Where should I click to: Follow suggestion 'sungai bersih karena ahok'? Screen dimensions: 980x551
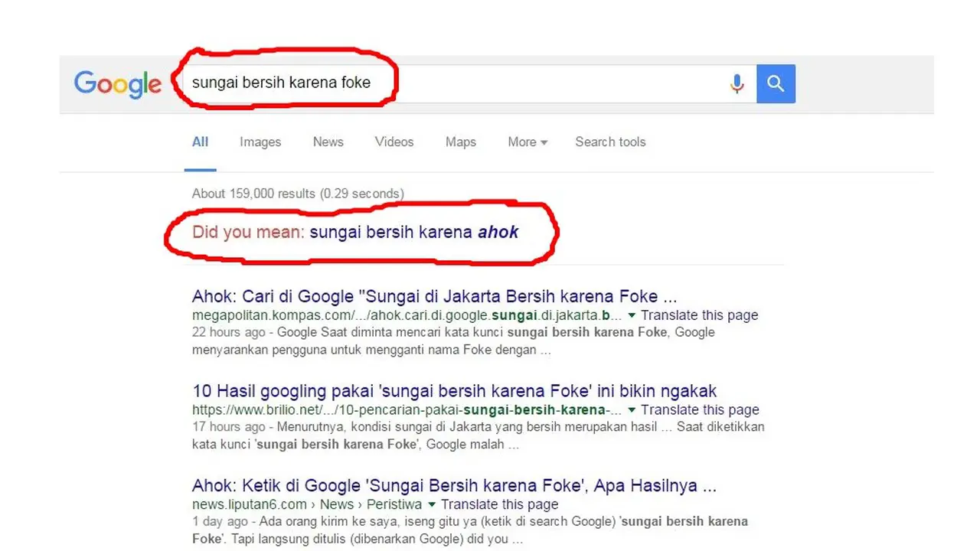click(x=414, y=232)
